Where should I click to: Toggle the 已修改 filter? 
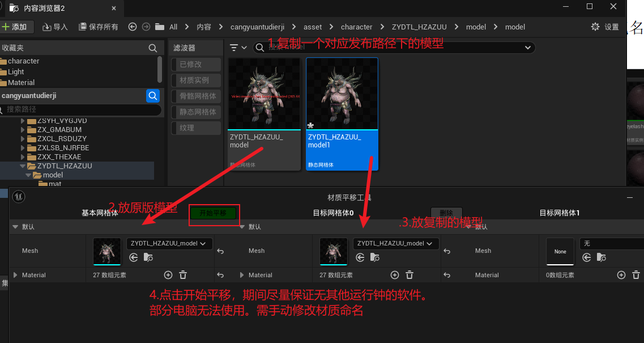pyautogui.click(x=196, y=65)
